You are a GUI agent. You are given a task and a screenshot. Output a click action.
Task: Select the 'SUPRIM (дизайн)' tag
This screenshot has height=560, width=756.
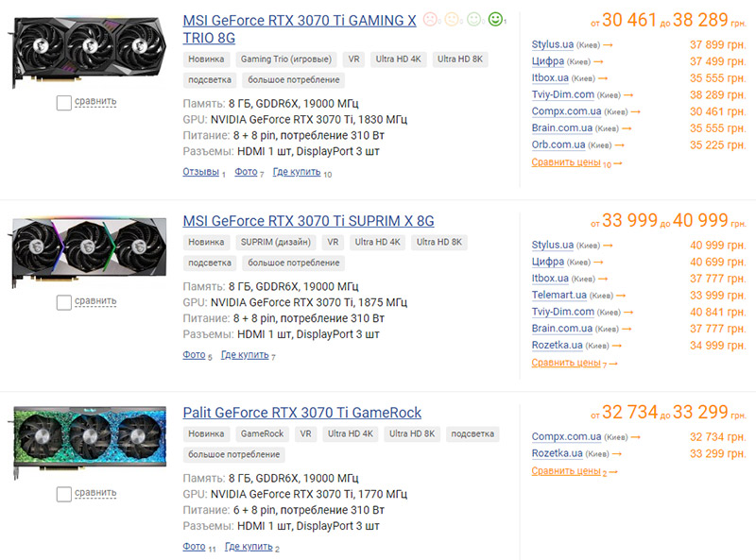pos(276,242)
